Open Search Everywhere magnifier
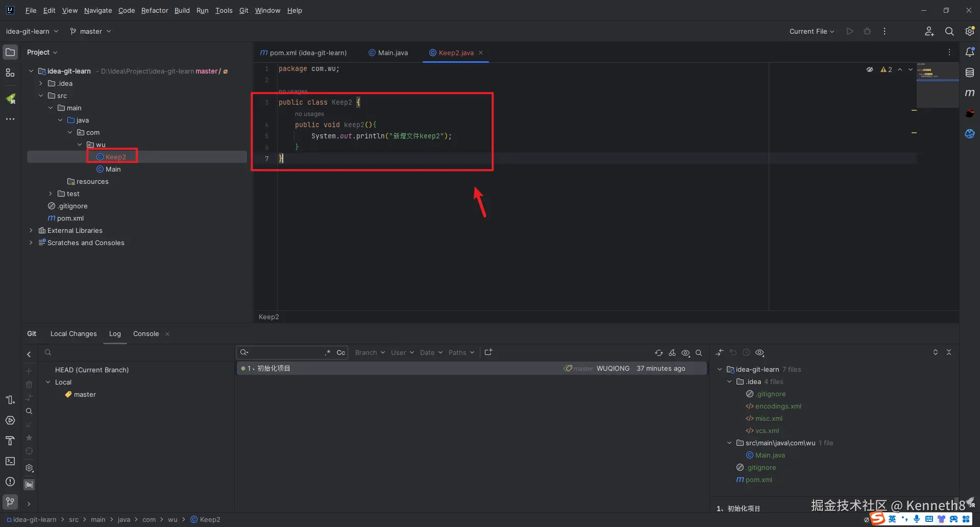Image resolution: width=980 pixels, height=527 pixels. (x=949, y=31)
